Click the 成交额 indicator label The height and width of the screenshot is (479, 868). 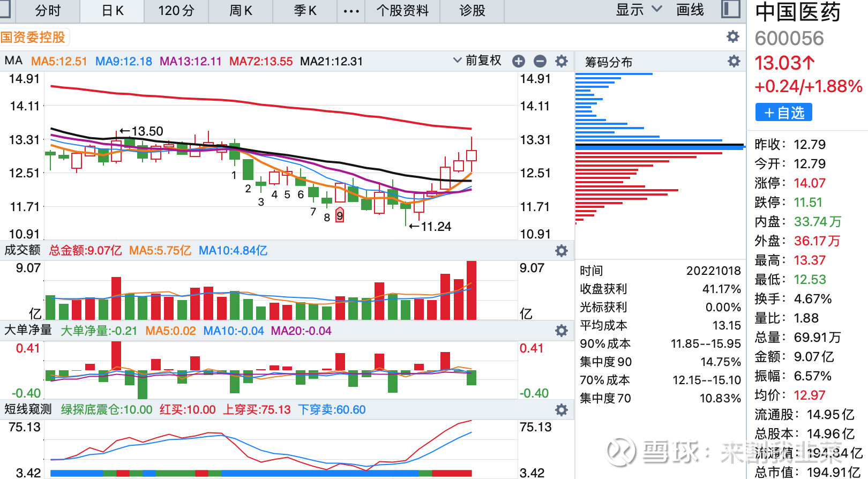(x=23, y=250)
